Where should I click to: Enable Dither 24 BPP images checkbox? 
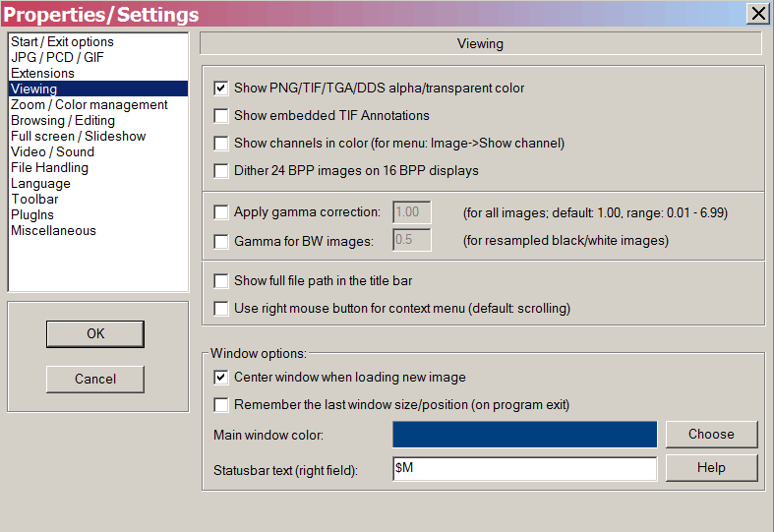click(221, 171)
